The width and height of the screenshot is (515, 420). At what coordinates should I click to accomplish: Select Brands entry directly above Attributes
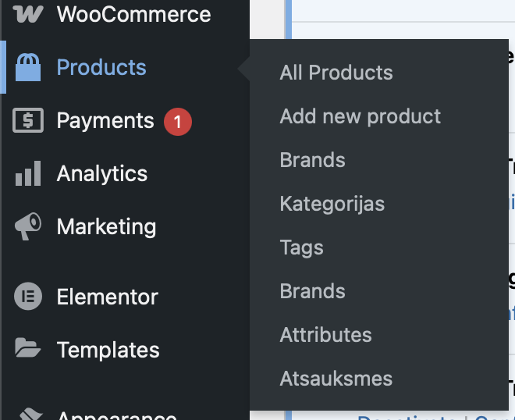coord(312,291)
